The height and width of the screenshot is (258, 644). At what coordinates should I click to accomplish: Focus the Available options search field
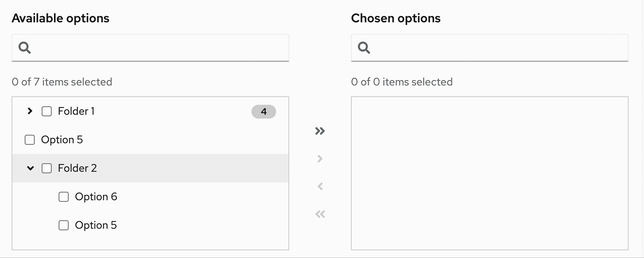tap(158, 48)
